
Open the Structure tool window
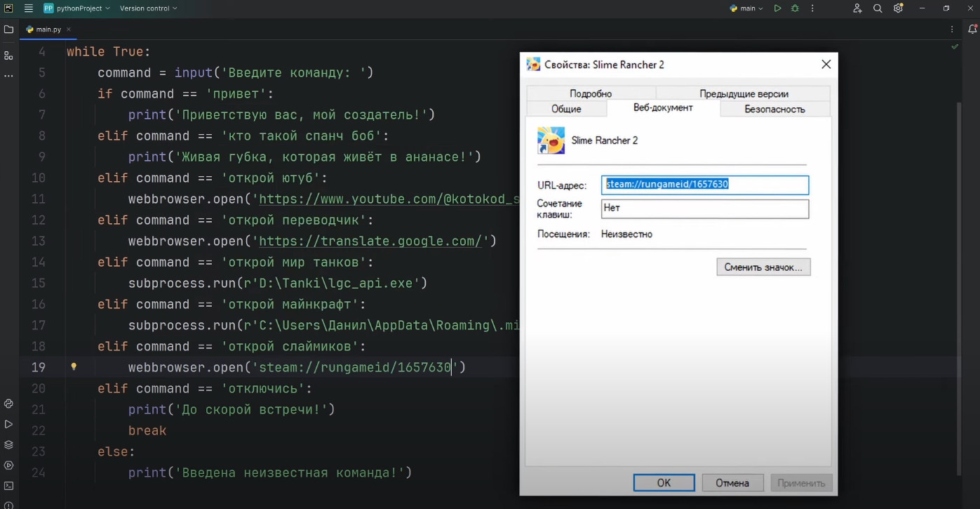coord(8,55)
